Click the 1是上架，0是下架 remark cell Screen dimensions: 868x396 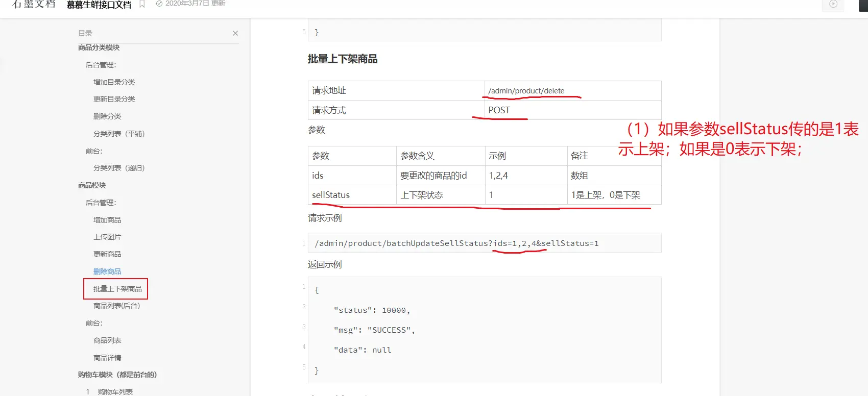click(x=614, y=195)
